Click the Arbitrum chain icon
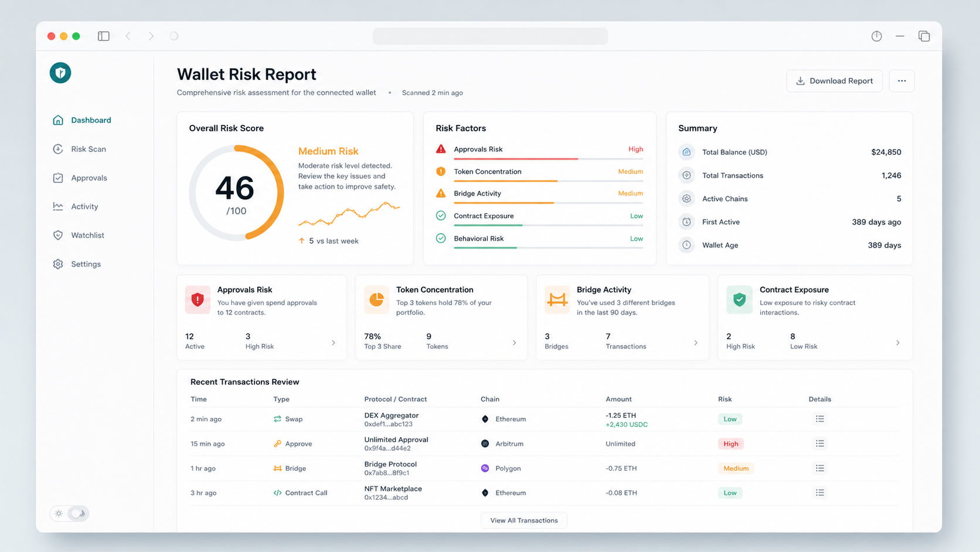Viewport: 980px width, 552px height. pyautogui.click(x=485, y=443)
